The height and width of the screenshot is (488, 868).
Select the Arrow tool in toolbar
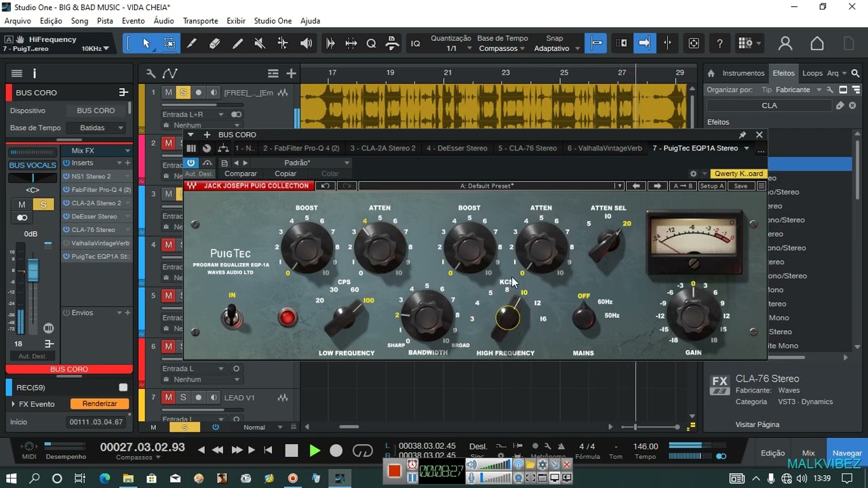pyautogui.click(x=146, y=43)
